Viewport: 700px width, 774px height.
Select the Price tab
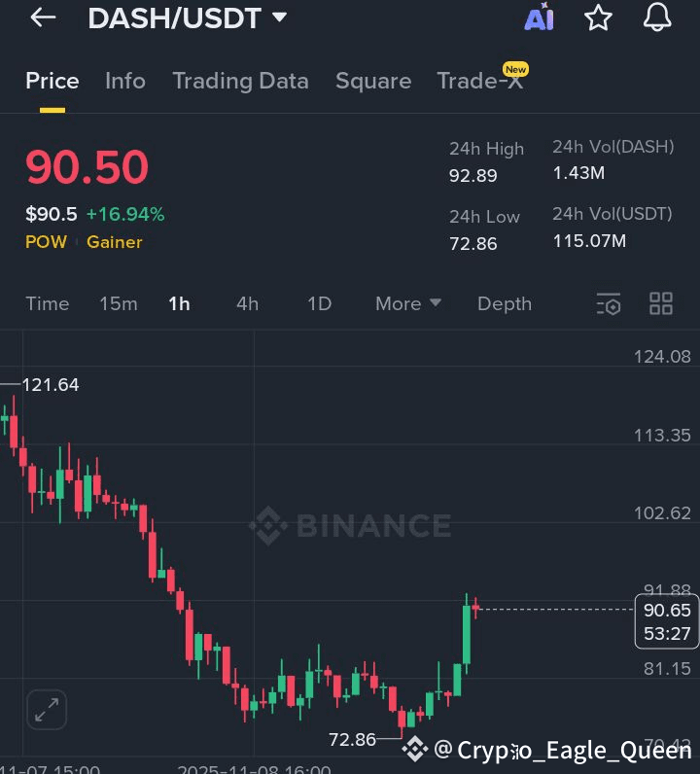52,81
